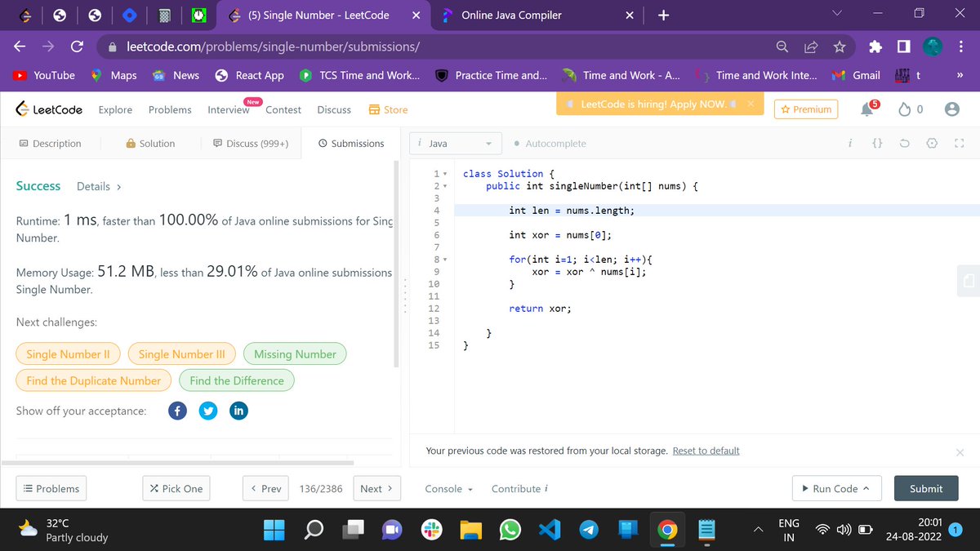Reset code with the revert arrow icon
Screen dimensions: 980x551
(905, 143)
